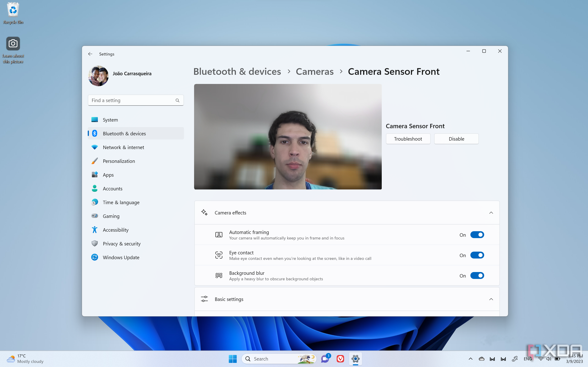
Task: Click the Background blur settings icon
Action: (218, 275)
